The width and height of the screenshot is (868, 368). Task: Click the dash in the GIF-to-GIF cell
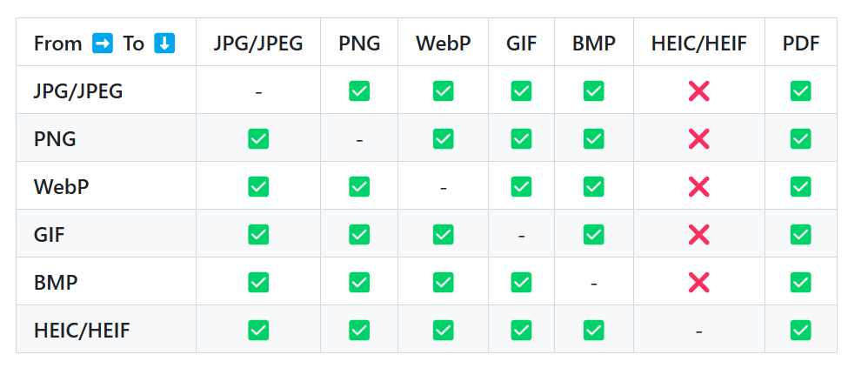pos(521,235)
